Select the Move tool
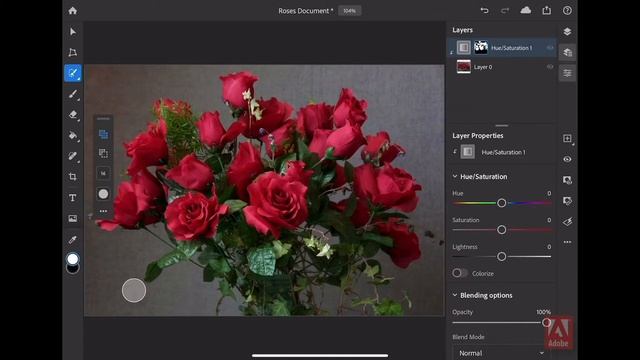Image resolution: width=640 pixels, height=360 pixels. click(73, 32)
